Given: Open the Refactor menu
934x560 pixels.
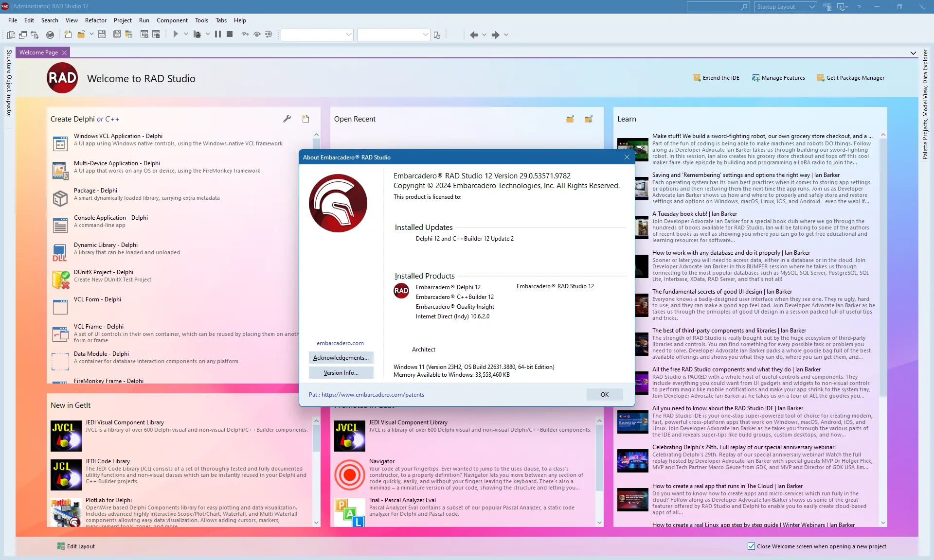Looking at the screenshot, I should click(x=96, y=20).
